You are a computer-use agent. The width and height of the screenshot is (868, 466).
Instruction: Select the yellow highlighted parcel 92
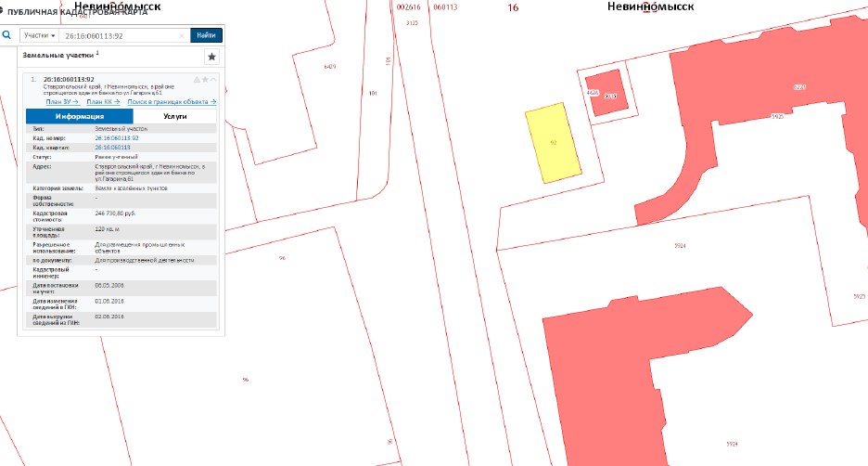tap(553, 144)
